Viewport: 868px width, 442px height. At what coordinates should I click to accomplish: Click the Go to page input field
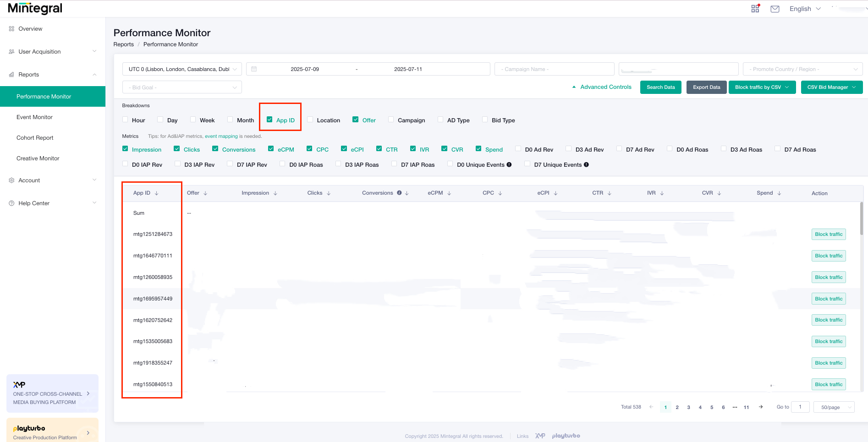(x=800, y=407)
